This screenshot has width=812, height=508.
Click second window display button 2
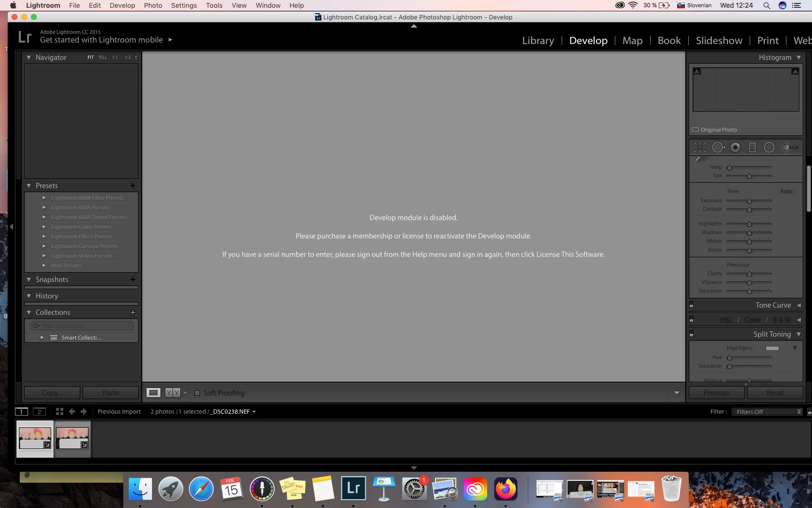coord(39,412)
